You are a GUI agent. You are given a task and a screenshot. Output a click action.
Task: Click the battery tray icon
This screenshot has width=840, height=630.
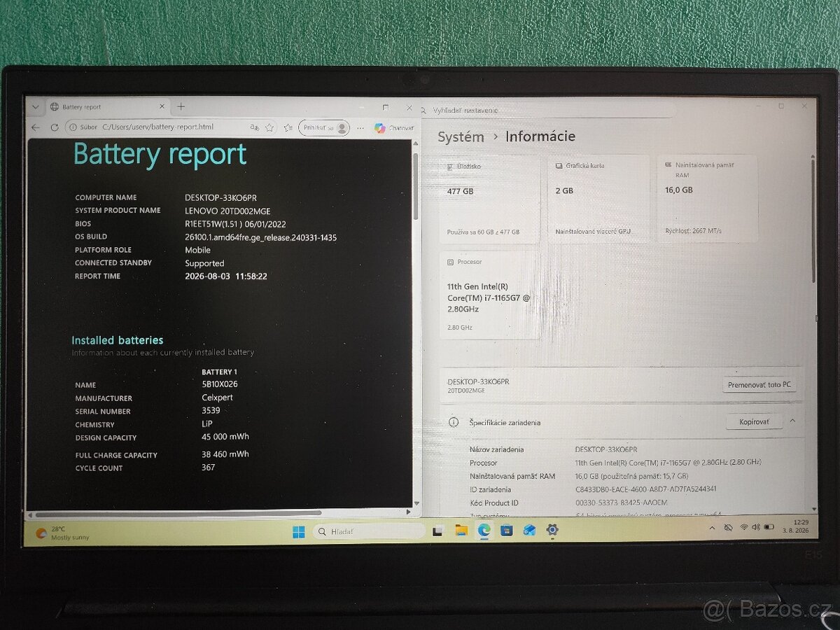click(x=769, y=527)
